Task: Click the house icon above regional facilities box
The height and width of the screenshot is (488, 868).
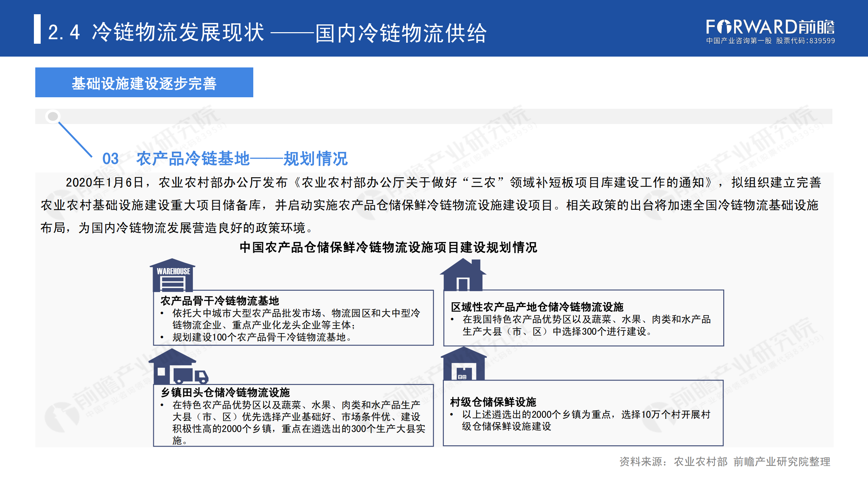Action: (x=463, y=274)
